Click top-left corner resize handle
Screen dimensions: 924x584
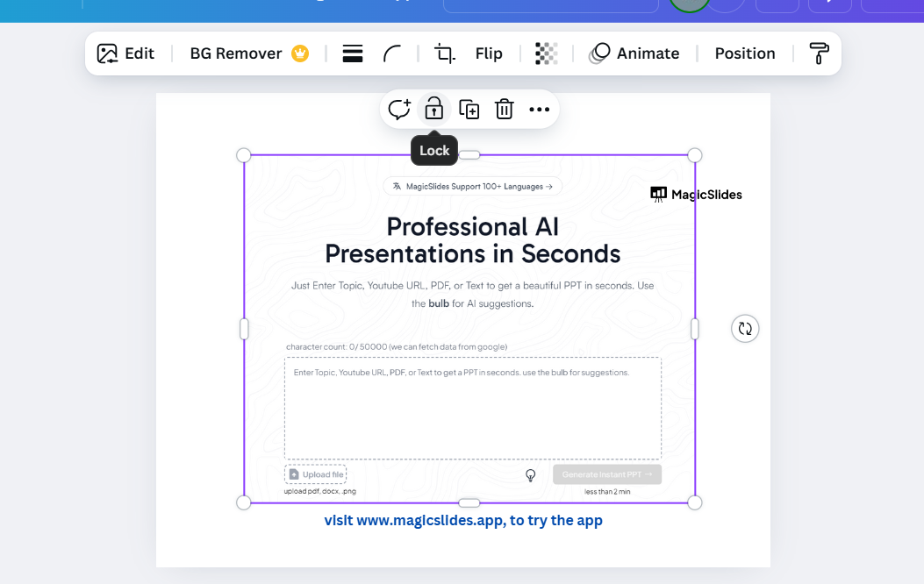coord(243,155)
